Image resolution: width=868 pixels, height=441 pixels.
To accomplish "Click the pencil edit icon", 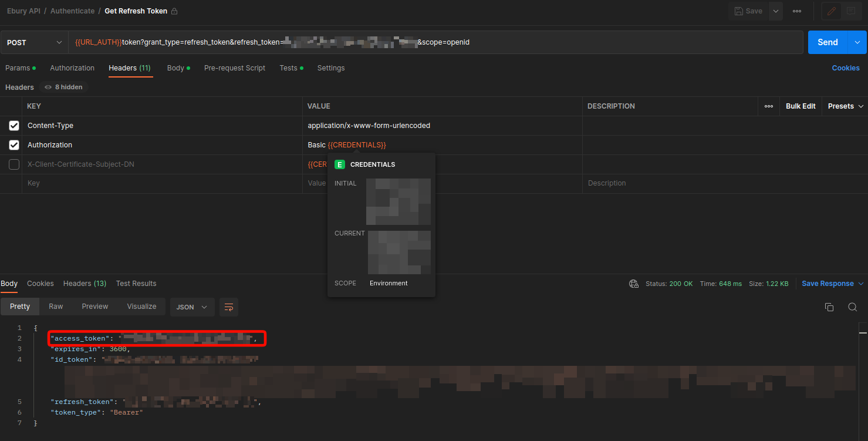I will coord(831,11).
